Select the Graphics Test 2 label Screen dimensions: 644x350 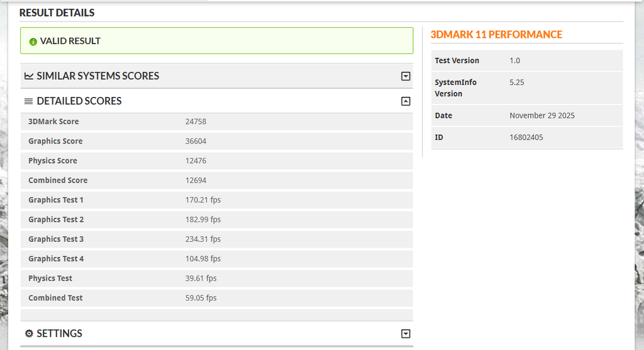(56, 220)
